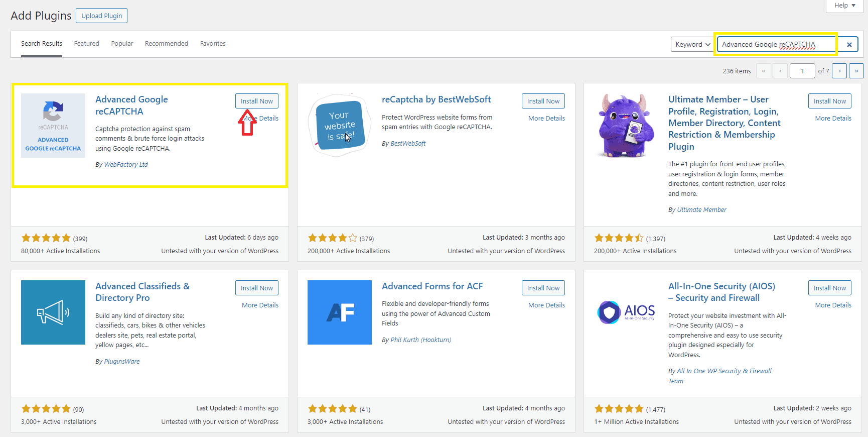Click the Upload Plugin button
The height and width of the screenshot is (437, 868).
(102, 16)
